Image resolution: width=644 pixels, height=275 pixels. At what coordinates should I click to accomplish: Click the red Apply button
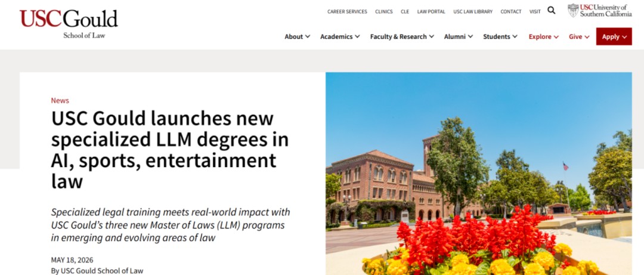click(614, 36)
